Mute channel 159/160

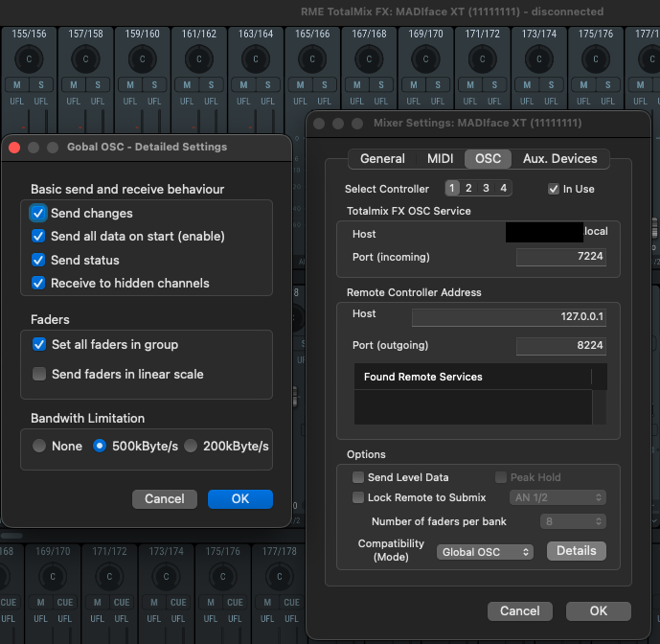[x=130, y=84]
